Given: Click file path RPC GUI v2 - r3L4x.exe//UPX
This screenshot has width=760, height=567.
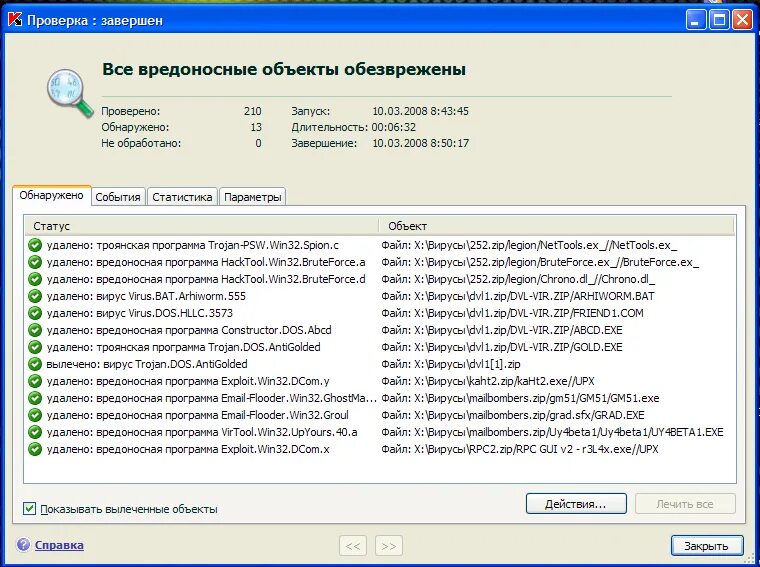Looking at the screenshot, I should 520,449.
